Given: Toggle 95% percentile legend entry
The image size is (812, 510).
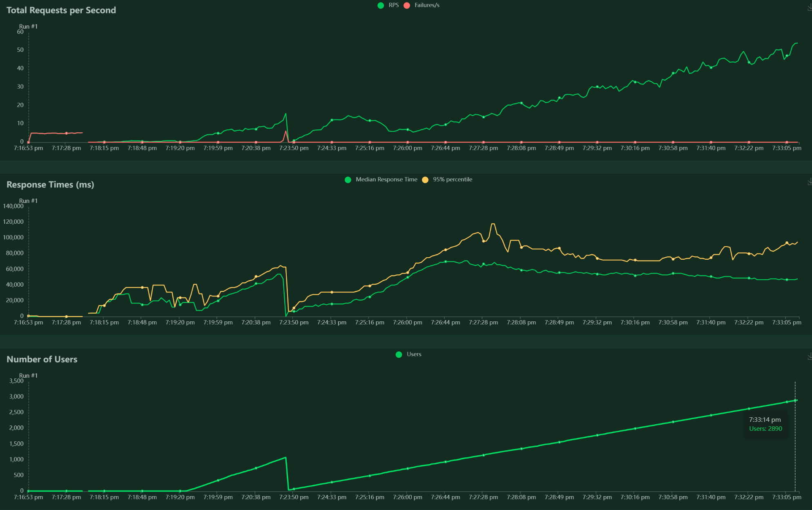Looking at the screenshot, I should (x=452, y=180).
